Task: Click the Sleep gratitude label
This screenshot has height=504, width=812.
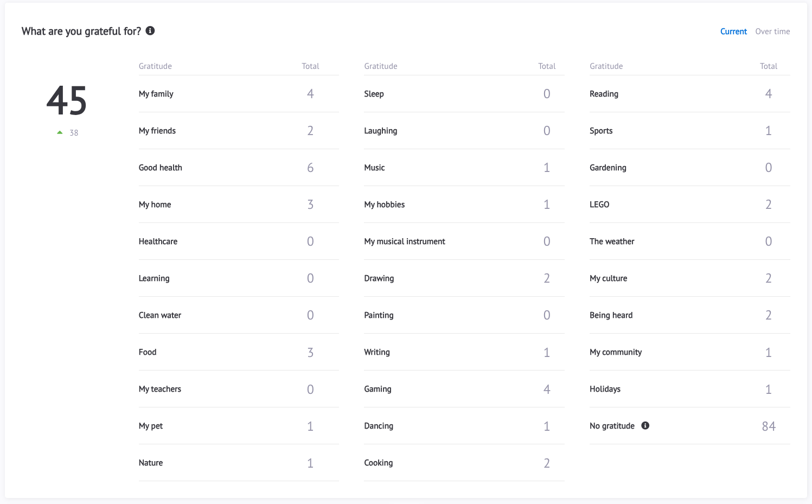Action: pyautogui.click(x=374, y=93)
